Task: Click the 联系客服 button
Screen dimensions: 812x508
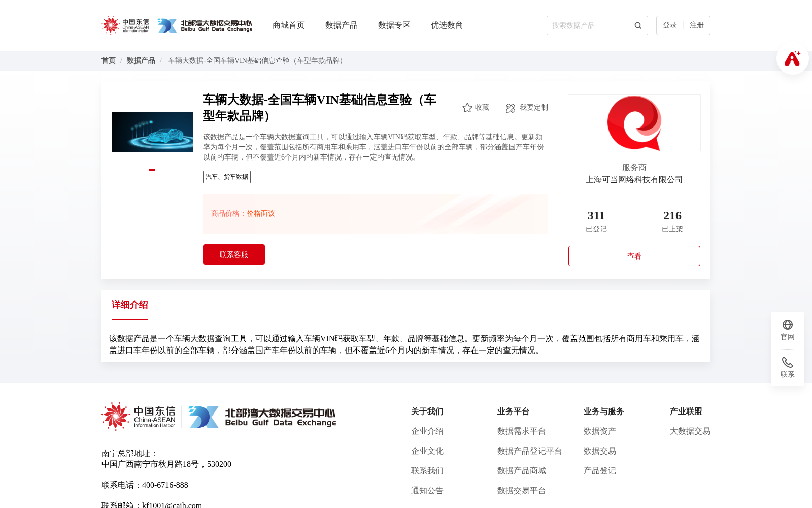Action: pos(234,255)
